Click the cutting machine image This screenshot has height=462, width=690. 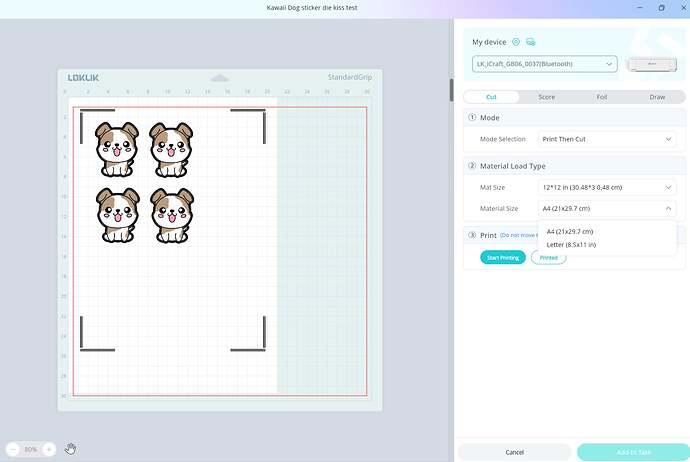point(649,64)
